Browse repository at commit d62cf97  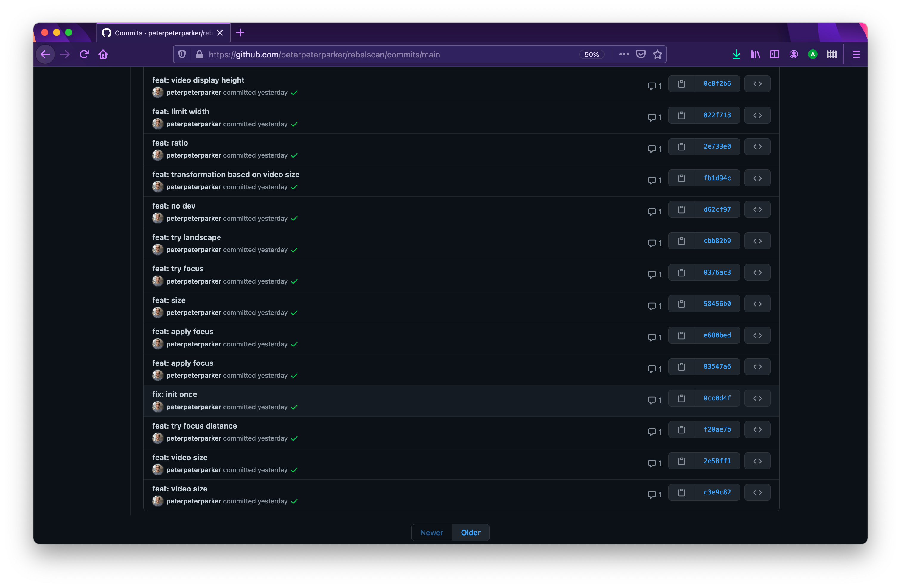tap(757, 210)
